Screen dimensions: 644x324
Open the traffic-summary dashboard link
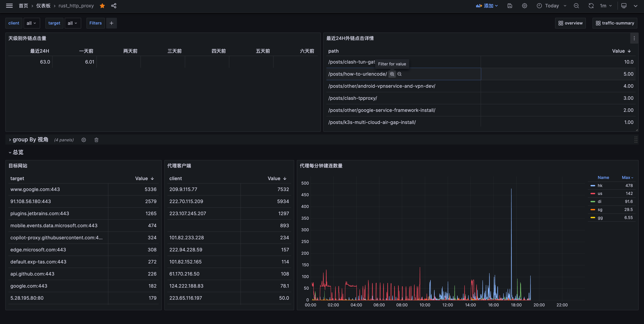pyautogui.click(x=615, y=23)
